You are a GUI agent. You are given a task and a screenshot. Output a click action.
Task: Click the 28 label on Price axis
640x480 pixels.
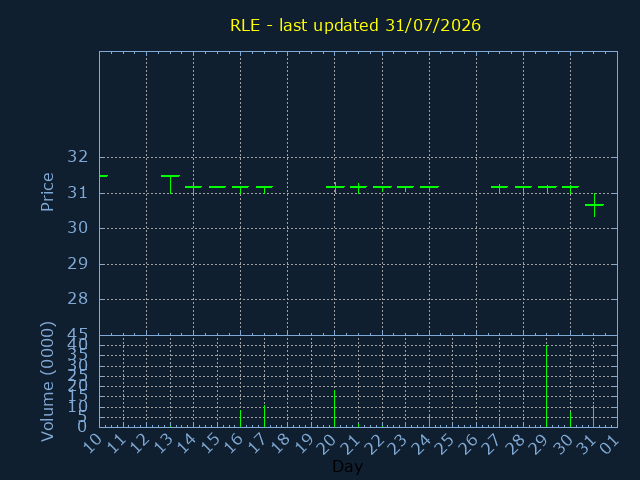(x=78, y=299)
